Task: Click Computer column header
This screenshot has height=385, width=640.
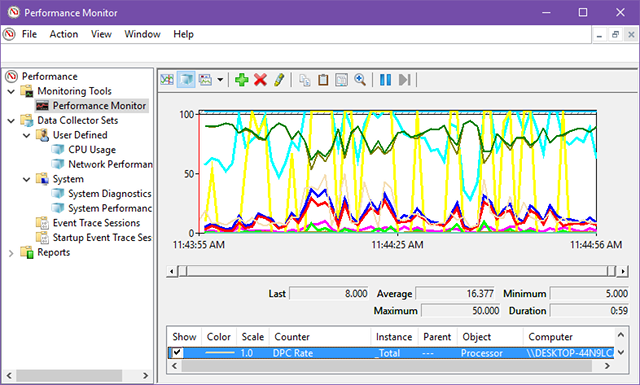Action: point(569,337)
